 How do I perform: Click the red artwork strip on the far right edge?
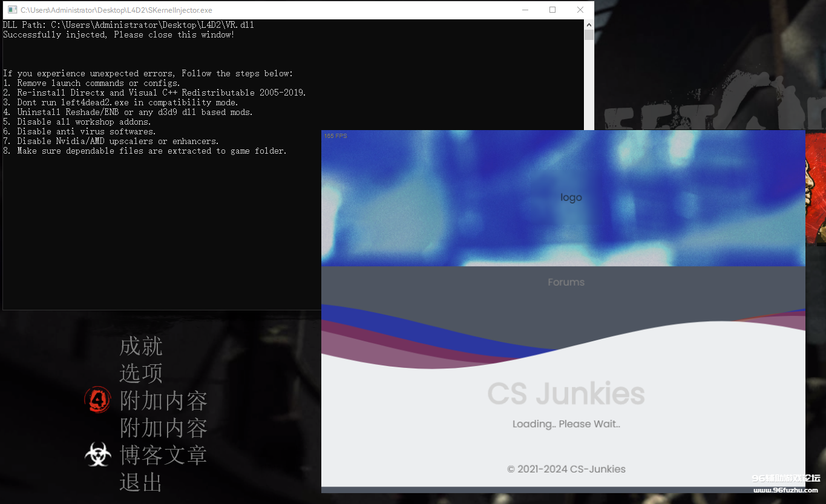coord(817,182)
